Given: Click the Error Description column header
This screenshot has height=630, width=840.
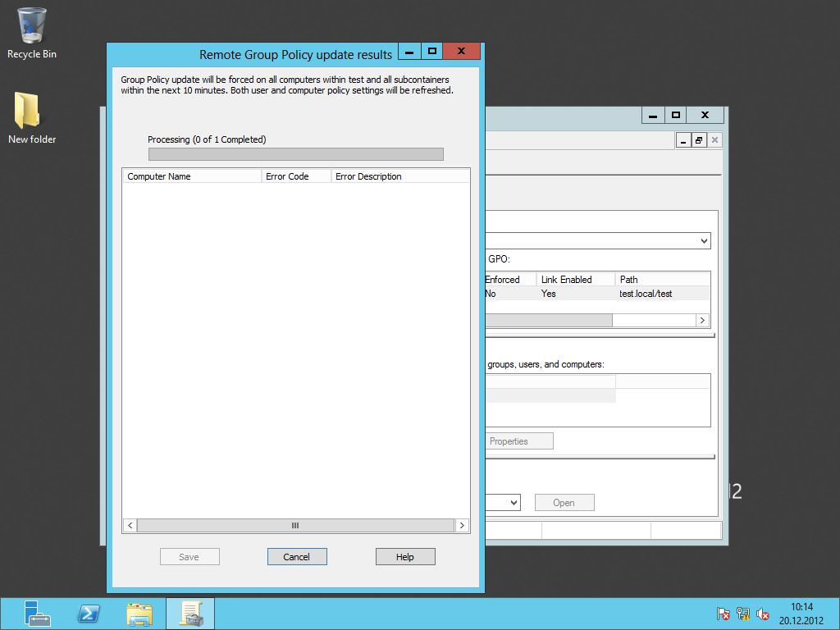Looking at the screenshot, I should coord(399,176).
